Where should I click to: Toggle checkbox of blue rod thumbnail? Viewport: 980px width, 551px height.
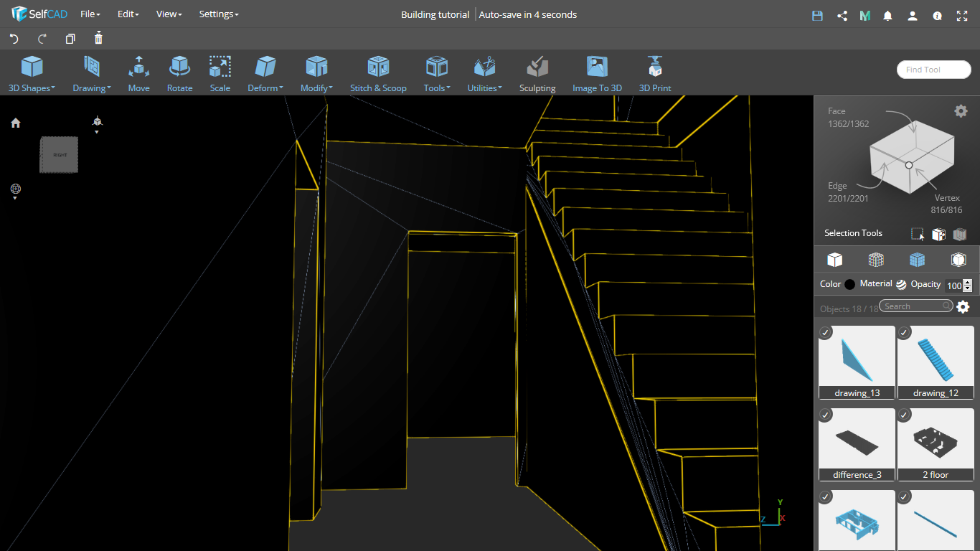tap(905, 496)
